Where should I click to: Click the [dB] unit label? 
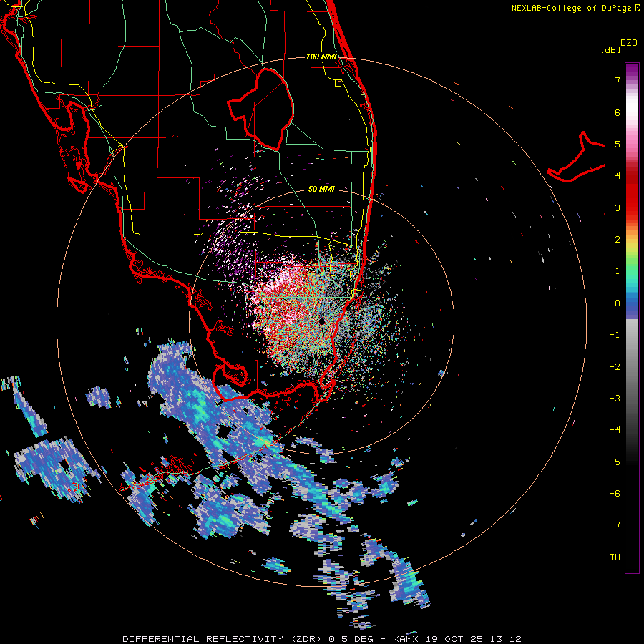610,49
